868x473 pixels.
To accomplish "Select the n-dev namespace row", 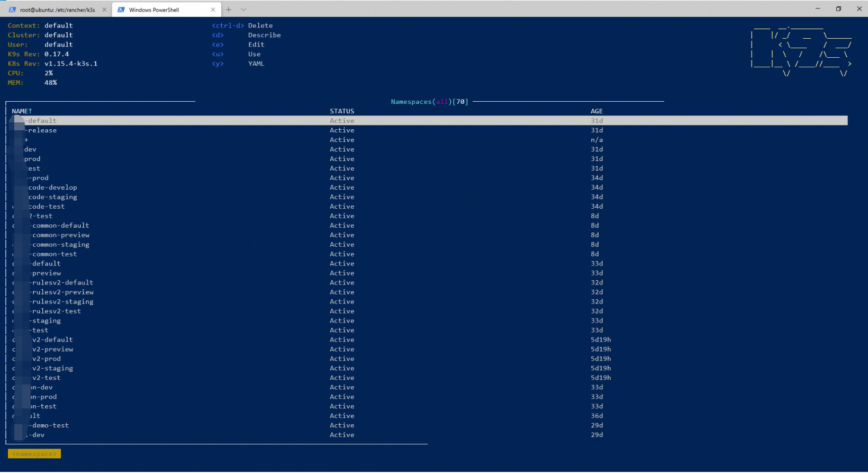I will click(x=429, y=388).
